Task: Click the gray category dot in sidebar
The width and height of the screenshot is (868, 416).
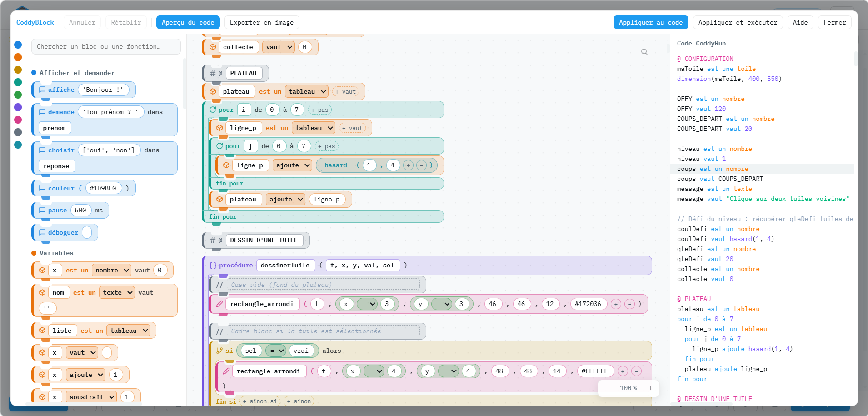Action: tap(18, 132)
